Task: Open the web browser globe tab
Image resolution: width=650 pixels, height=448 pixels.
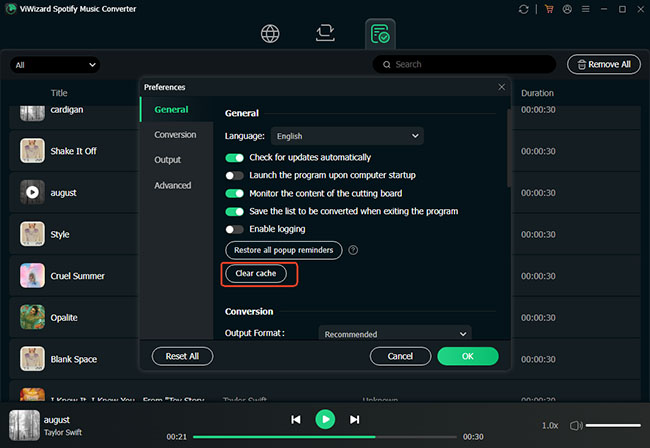Action: click(270, 34)
